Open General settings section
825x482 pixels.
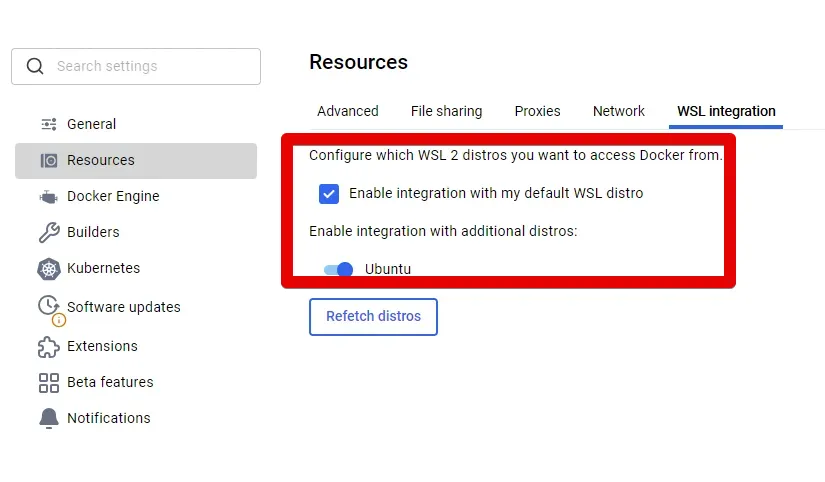coord(92,124)
